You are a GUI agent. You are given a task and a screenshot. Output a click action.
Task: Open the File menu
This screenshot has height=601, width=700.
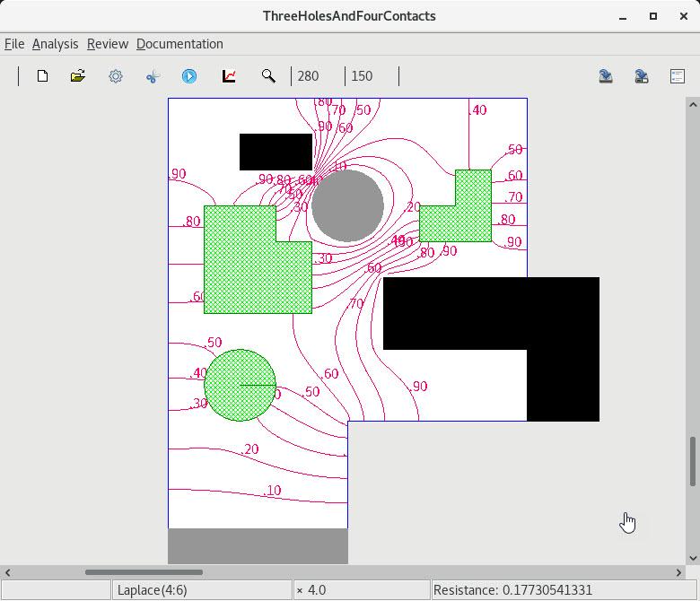(14, 44)
